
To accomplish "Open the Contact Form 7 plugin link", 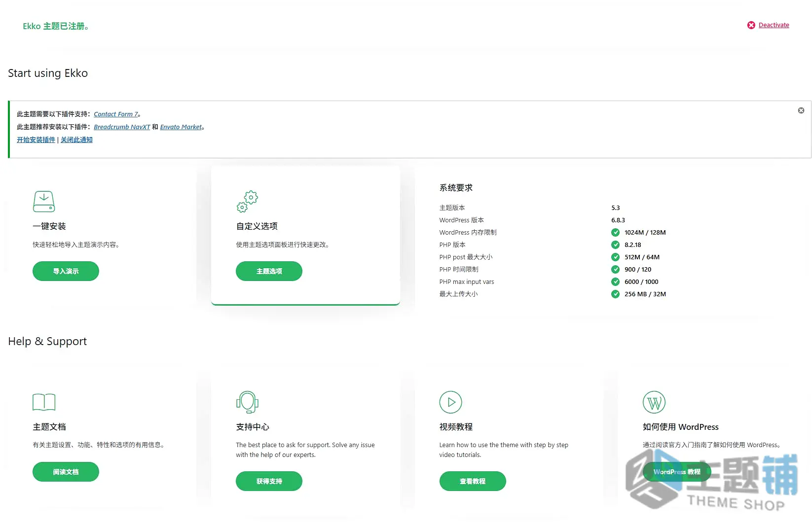I will [116, 114].
